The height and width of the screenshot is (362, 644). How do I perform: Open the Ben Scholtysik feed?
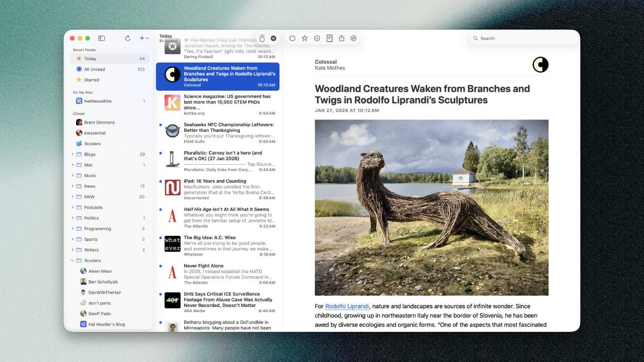click(x=103, y=282)
